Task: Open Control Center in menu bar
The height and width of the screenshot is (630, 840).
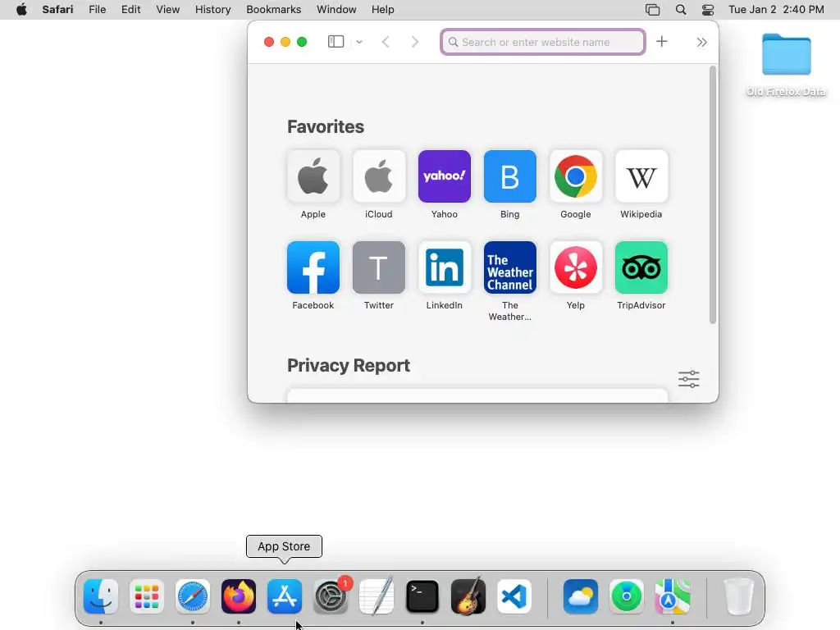Action: (x=708, y=10)
